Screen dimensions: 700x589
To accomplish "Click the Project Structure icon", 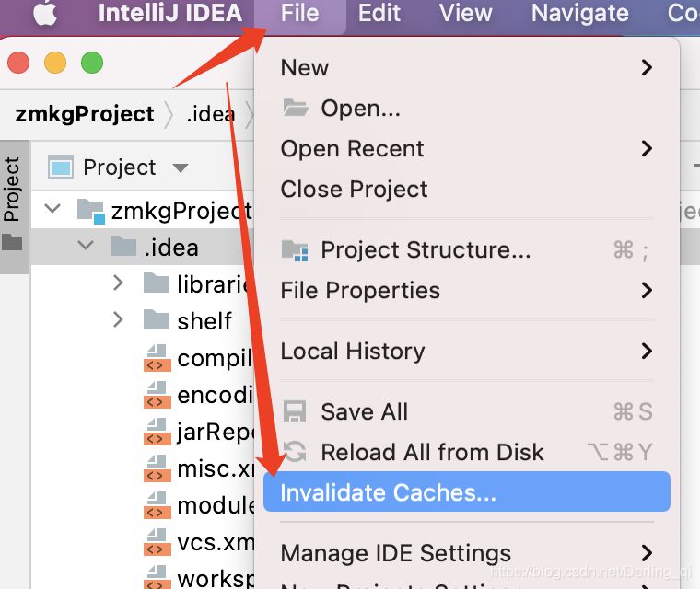I will click(x=295, y=250).
